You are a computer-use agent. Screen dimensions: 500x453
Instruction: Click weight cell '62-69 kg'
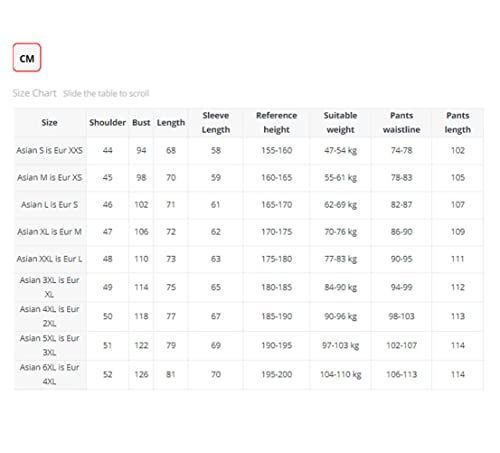coord(340,205)
